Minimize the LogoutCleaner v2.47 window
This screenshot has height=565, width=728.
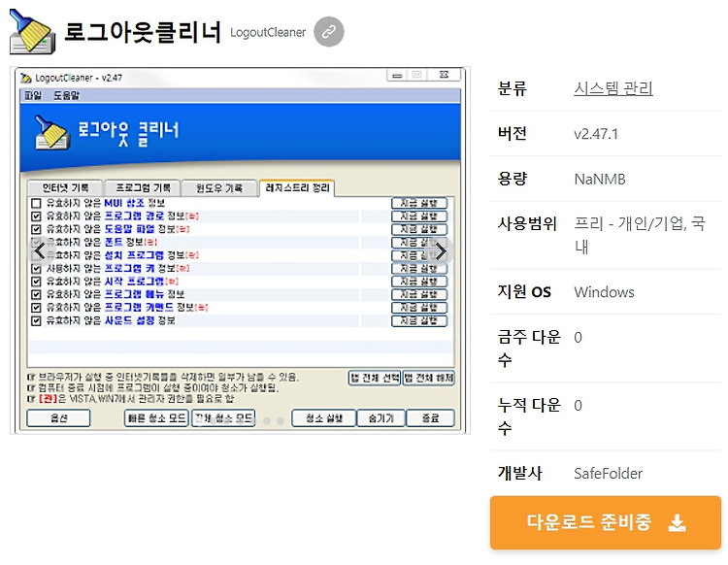click(x=397, y=75)
